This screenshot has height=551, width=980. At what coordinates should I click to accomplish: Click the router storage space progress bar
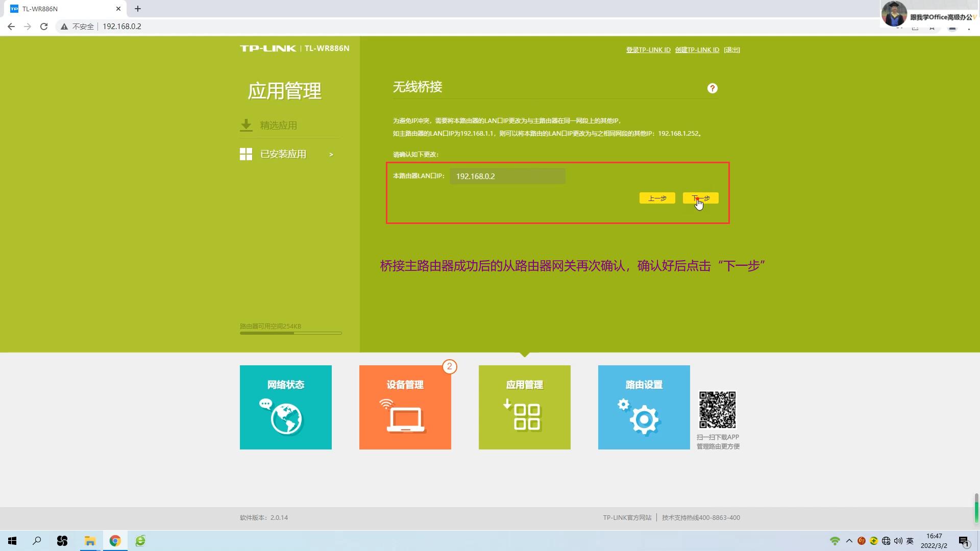pyautogui.click(x=290, y=333)
